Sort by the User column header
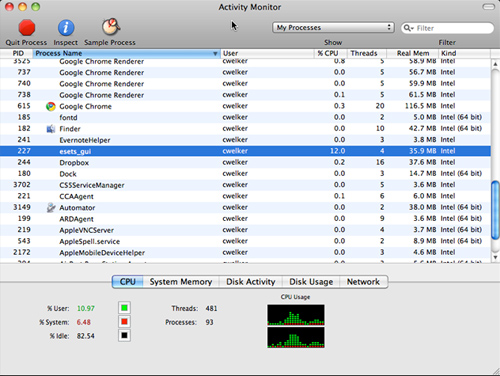The height and width of the screenshot is (376, 500). (267, 53)
